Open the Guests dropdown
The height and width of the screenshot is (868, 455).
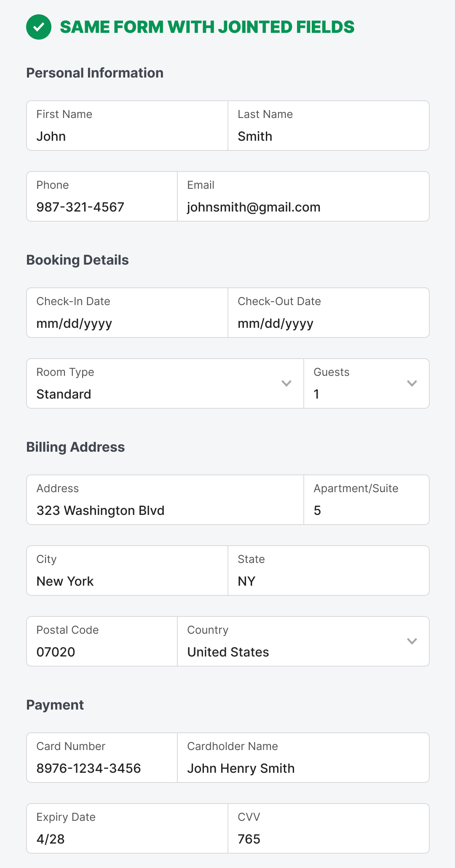tap(367, 383)
